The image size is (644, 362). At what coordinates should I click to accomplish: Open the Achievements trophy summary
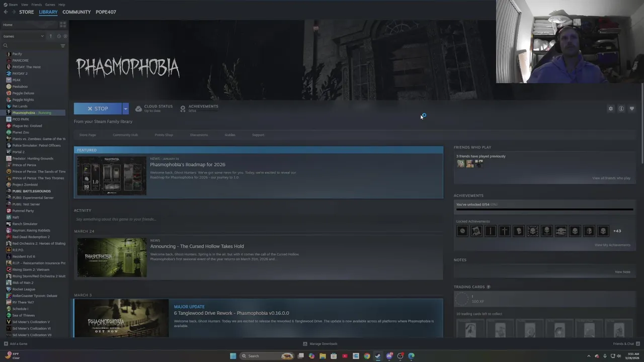pyautogui.click(x=199, y=108)
